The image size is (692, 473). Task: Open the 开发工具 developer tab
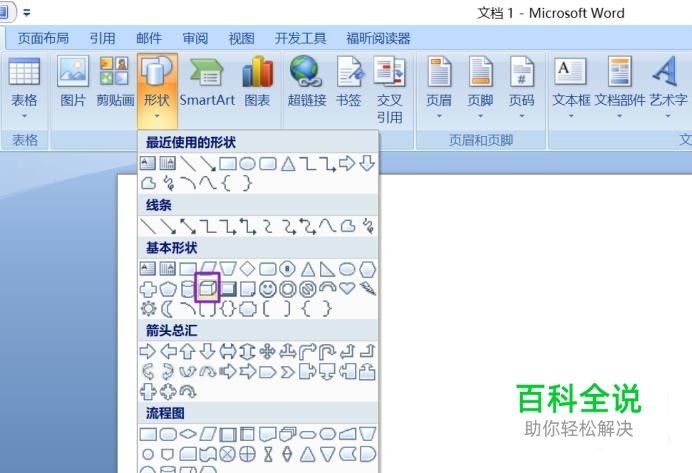[x=301, y=39]
